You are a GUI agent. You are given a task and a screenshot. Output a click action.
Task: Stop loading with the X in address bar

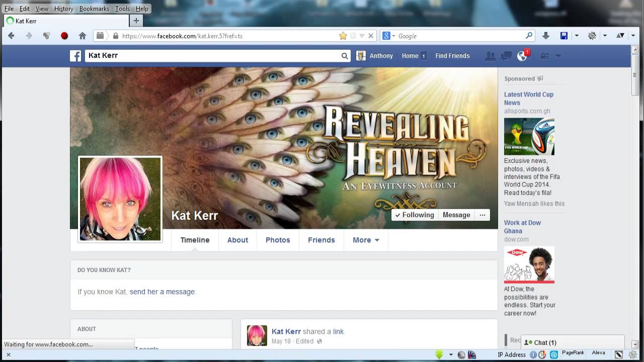[371, 36]
